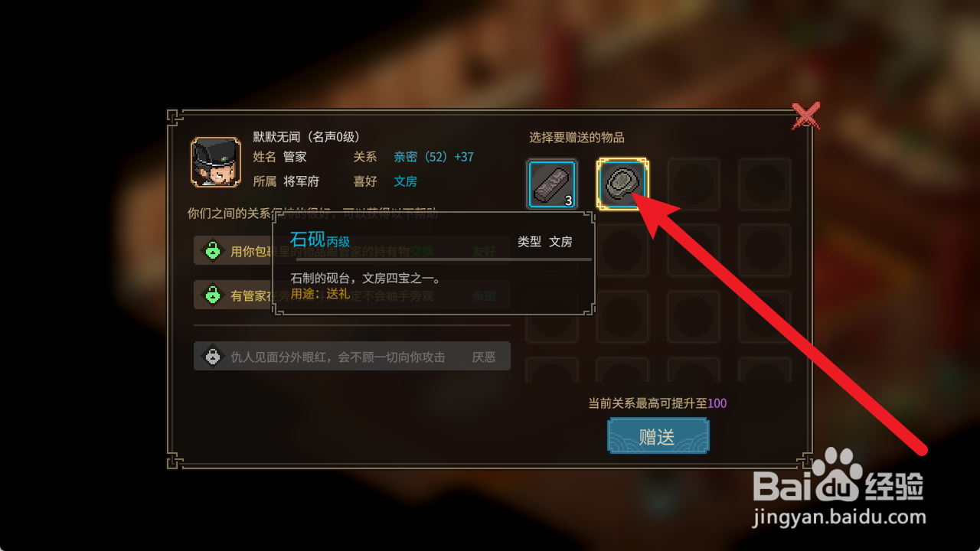The width and height of the screenshot is (980, 551).
Task: Close the gift dialog with red X
Action: (x=805, y=116)
